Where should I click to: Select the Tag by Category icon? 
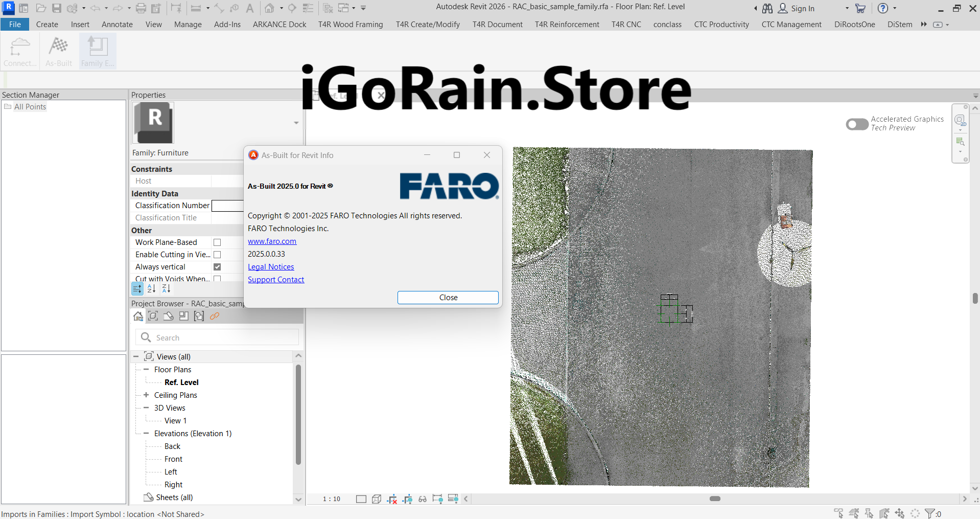pos(234,8)
